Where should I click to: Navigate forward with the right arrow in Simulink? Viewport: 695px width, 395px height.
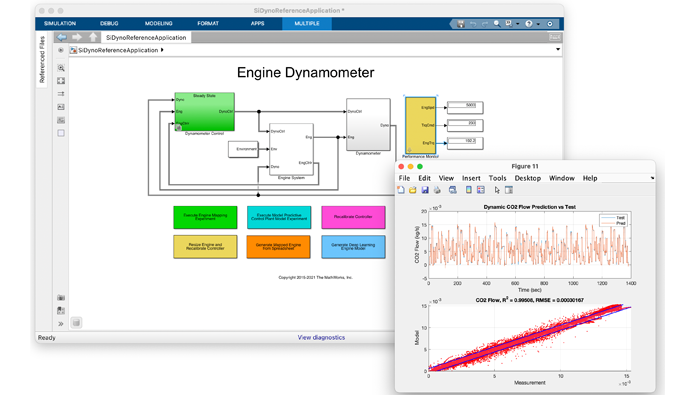pos(77,37)
